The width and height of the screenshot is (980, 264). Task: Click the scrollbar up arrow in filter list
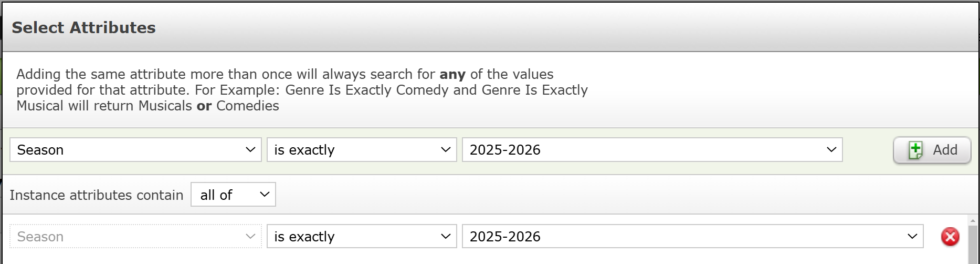click(973, 220)
